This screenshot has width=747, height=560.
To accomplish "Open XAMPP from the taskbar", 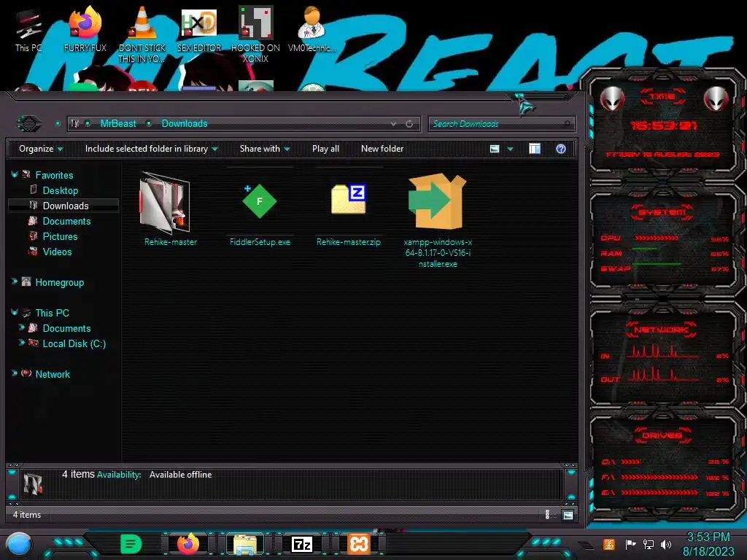I will [359, 544].
